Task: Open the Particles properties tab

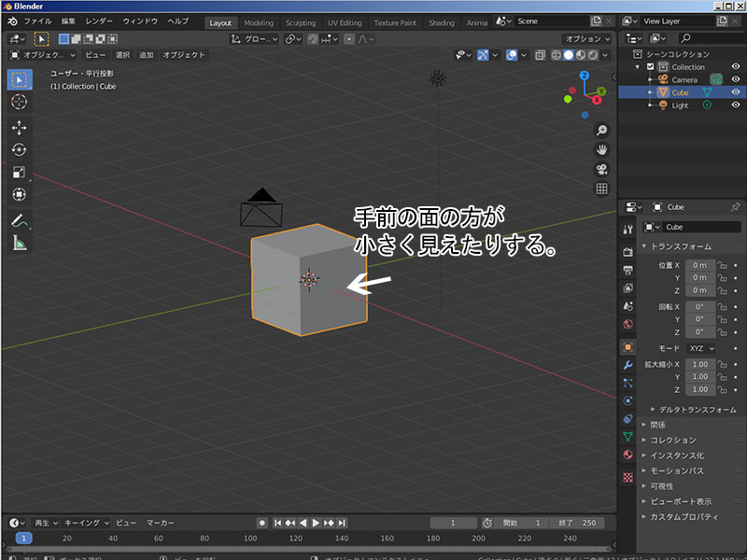Action: pyautogui.click(x=627, y=383)
